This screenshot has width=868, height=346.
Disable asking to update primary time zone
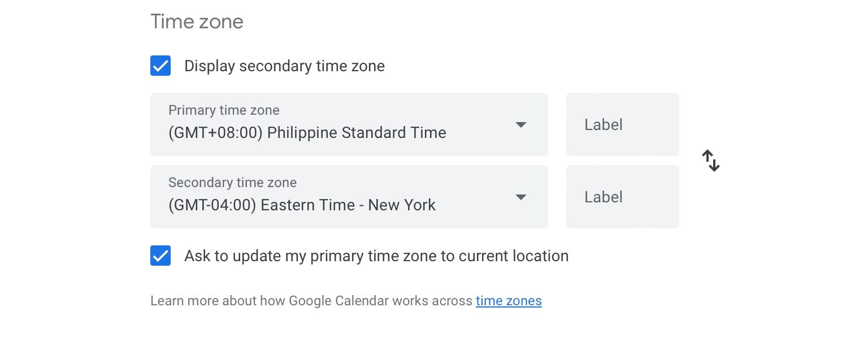point(160,256)
